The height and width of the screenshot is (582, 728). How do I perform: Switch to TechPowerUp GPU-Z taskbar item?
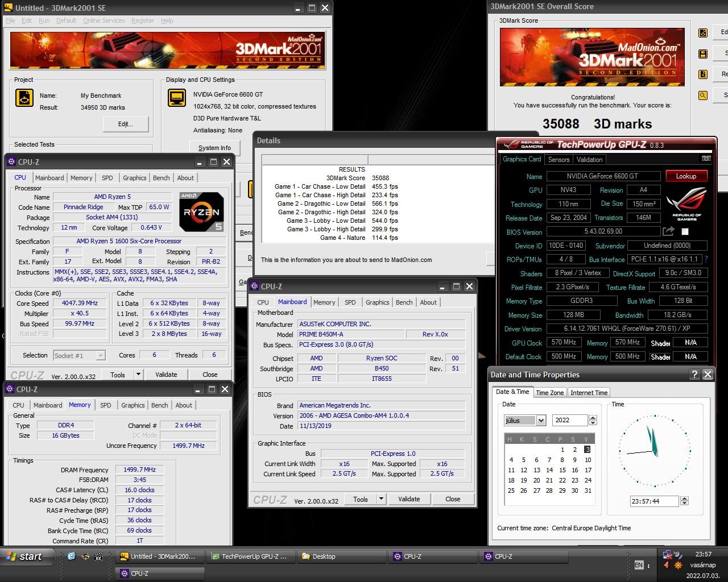(x=250, y=556)
